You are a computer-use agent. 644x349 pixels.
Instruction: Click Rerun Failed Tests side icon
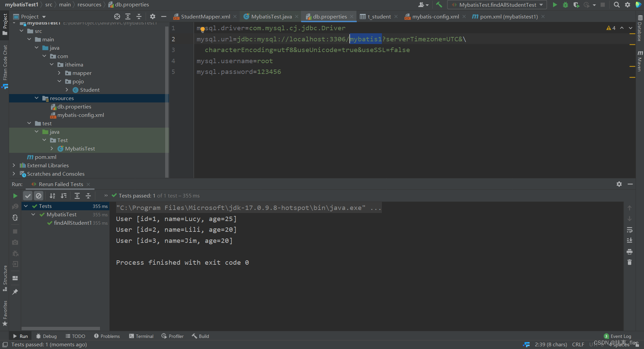tap(15, 207)
